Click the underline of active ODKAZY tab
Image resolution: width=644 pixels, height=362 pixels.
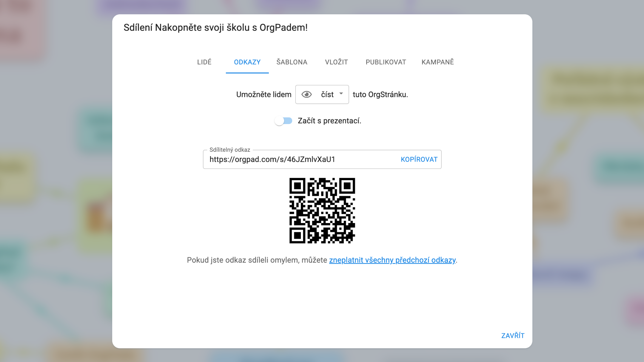[x=247, y=72]
